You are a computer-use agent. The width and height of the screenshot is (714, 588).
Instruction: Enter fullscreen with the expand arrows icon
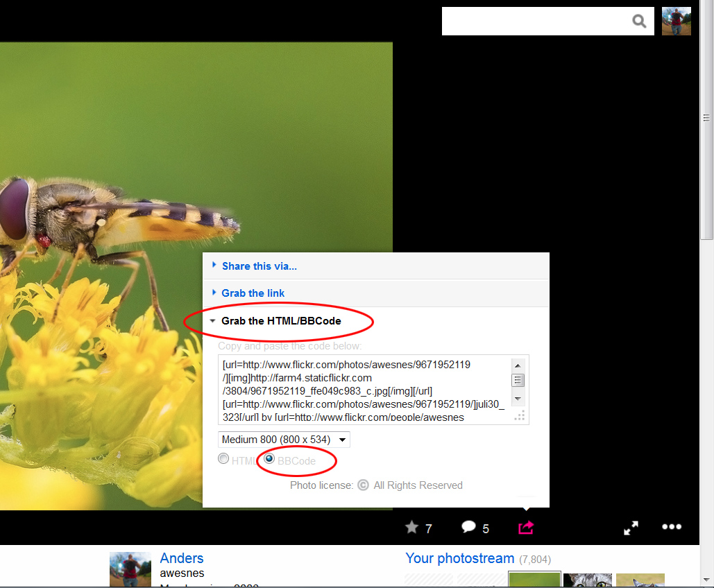[x=631, y=528]
